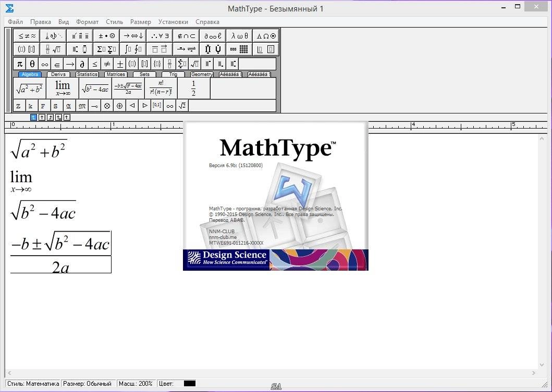Insert the square root of 2 expression
This screenshot has height=392, width=552.
coord(182,106)
